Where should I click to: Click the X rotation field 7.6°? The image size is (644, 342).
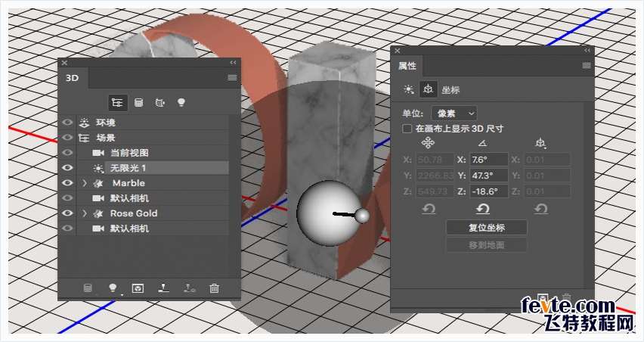(489, 160)
